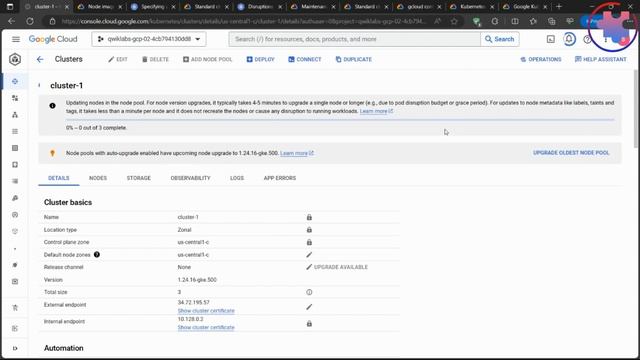Select the cluster-1 title text
640x360 pixels.
click(67, 86)
